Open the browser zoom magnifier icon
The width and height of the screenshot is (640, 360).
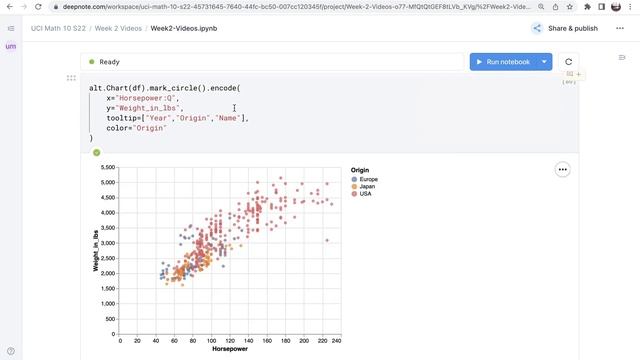(541, 7)
